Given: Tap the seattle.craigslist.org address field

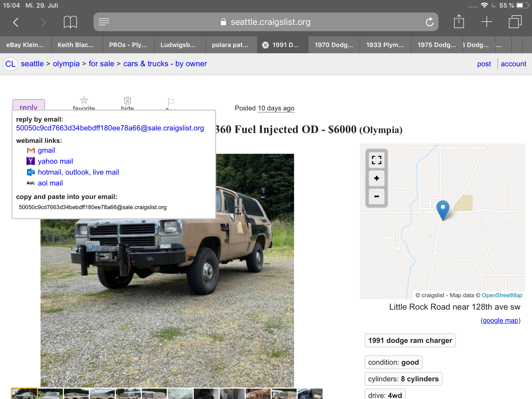Looking at the screenshot, I should tap(266, 22).
